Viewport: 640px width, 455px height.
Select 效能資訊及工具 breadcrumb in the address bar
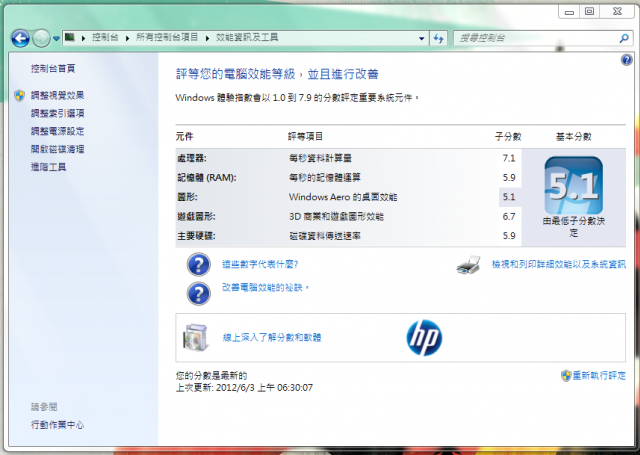tap(247, 38)
